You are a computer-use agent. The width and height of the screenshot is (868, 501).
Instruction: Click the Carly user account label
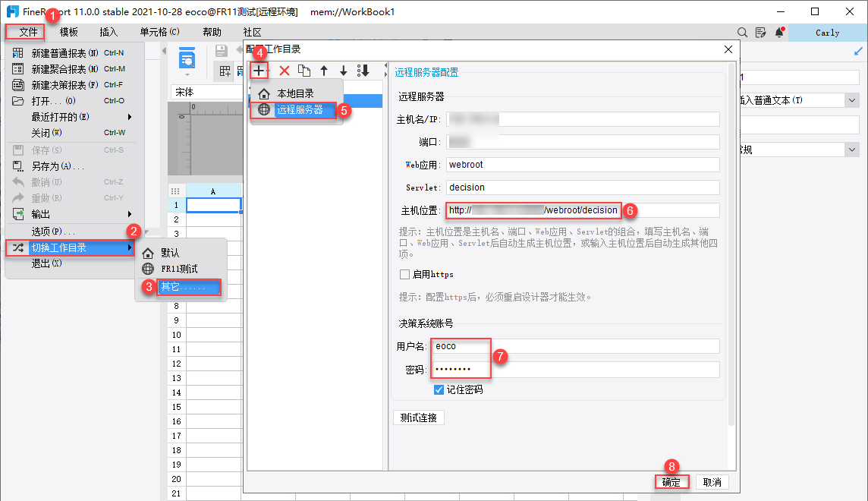click(x=828, y=33)
